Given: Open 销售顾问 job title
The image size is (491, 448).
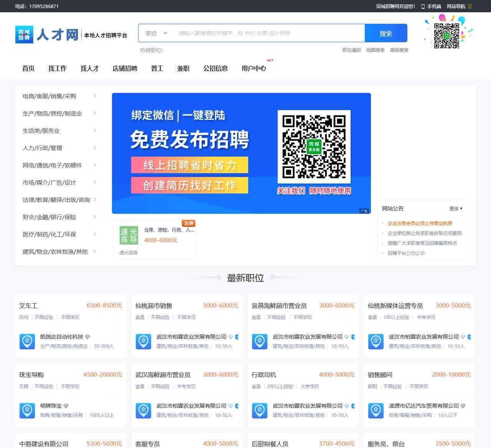Looking at the screenshot, I should coord(380,375).
